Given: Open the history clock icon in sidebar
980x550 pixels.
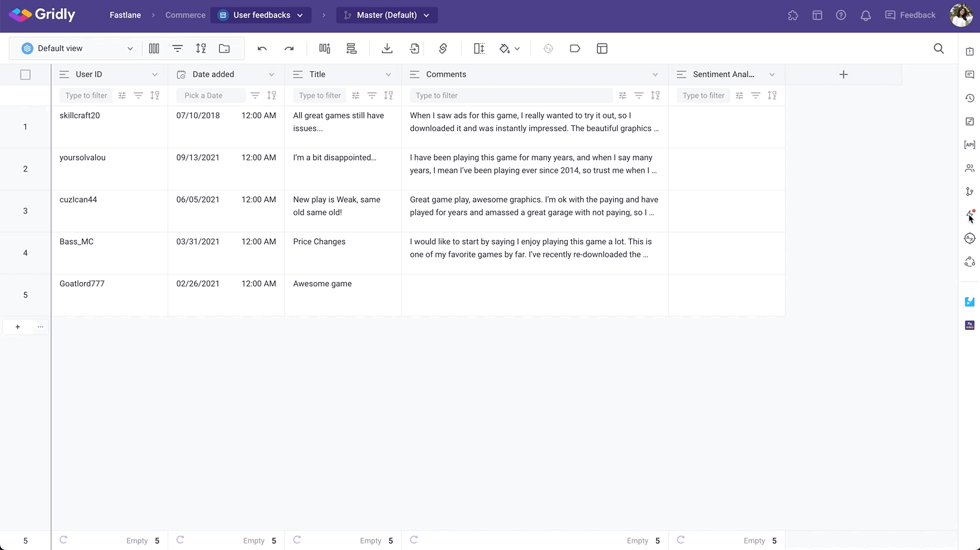Looking at the screenshot, I should (969, 98).
